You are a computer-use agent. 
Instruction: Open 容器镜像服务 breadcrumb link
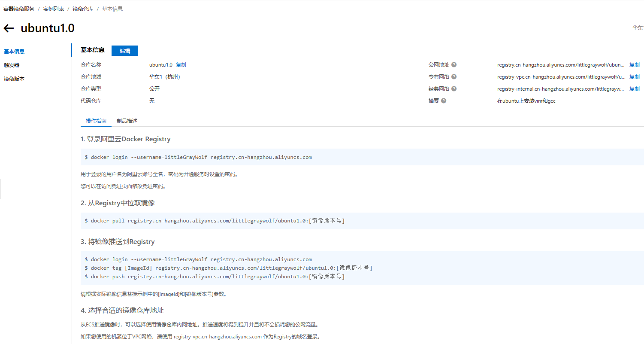[19, 9]
